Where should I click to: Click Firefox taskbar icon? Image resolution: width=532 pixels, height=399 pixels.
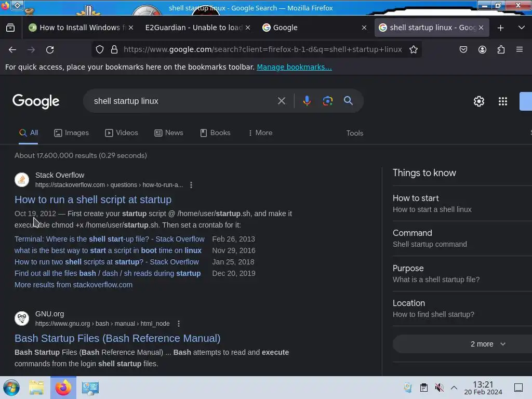63,388
